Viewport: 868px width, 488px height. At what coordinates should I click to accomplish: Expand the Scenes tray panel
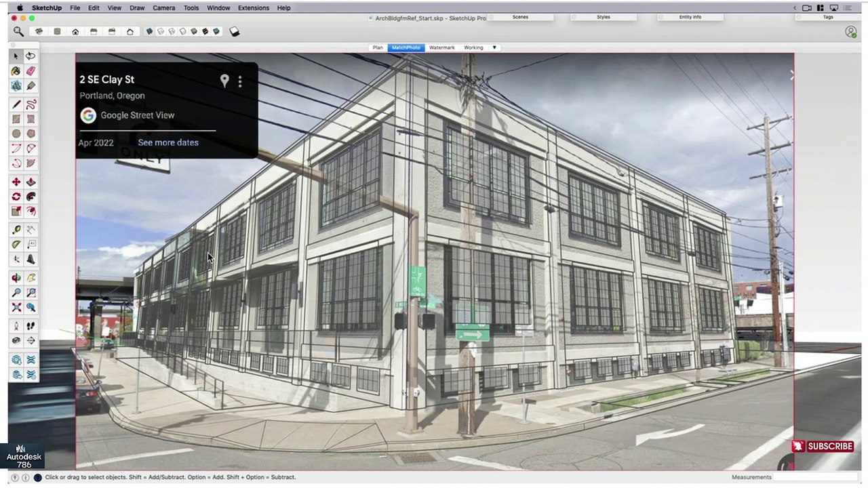click(x=520, y=17)
